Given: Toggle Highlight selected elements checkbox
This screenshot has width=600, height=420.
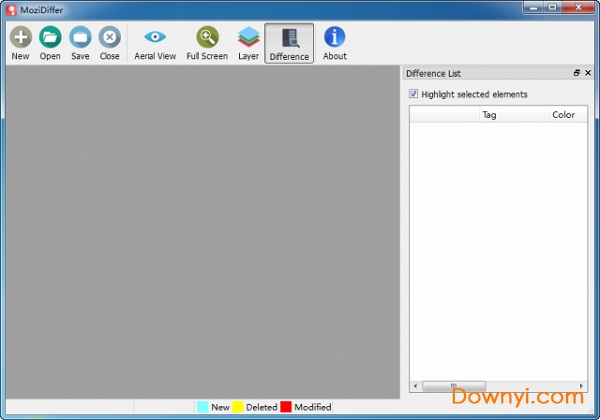Looking at the screenshot, I should pos(414,95).
